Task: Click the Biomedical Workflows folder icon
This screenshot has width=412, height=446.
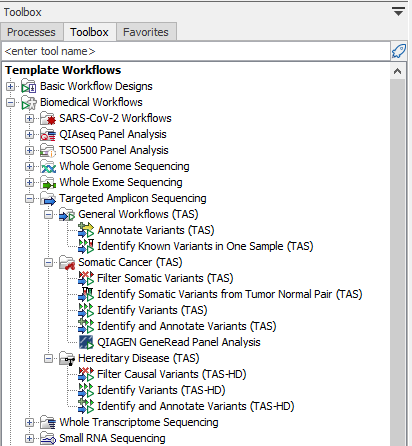Action: pyautogui.click(x=29, y=102)
